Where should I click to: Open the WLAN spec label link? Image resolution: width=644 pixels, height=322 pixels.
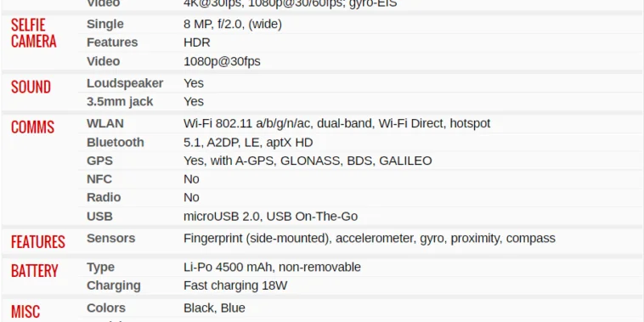click(105, 124)
